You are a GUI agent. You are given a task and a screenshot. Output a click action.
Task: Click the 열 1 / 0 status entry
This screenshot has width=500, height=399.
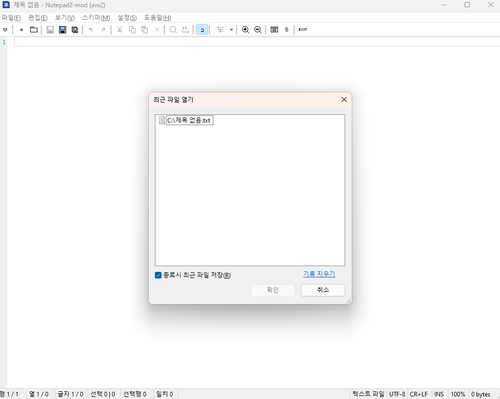39,394
